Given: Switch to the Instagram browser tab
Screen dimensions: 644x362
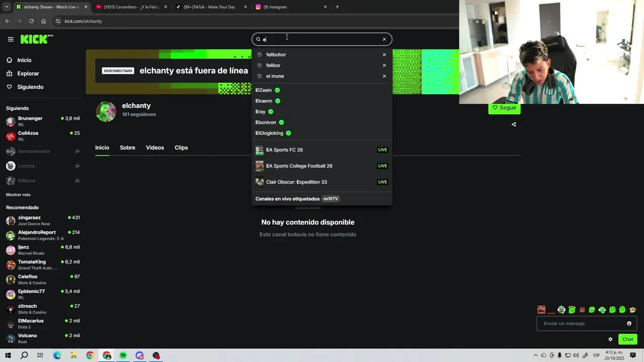Looking at the screenshot, I should [x=291, y=7].
